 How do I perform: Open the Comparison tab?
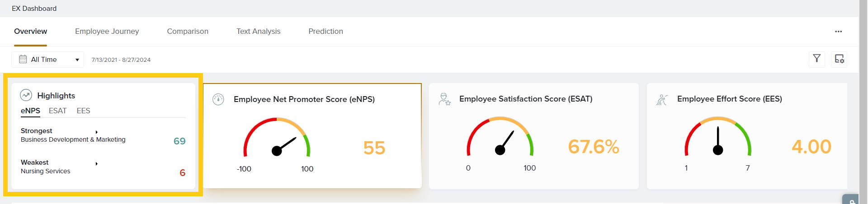(188, 32)
